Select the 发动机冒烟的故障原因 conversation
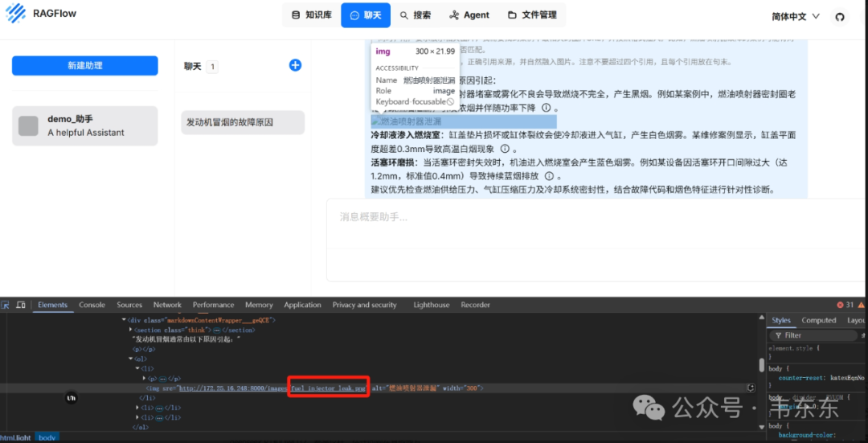 click(243, 123)
